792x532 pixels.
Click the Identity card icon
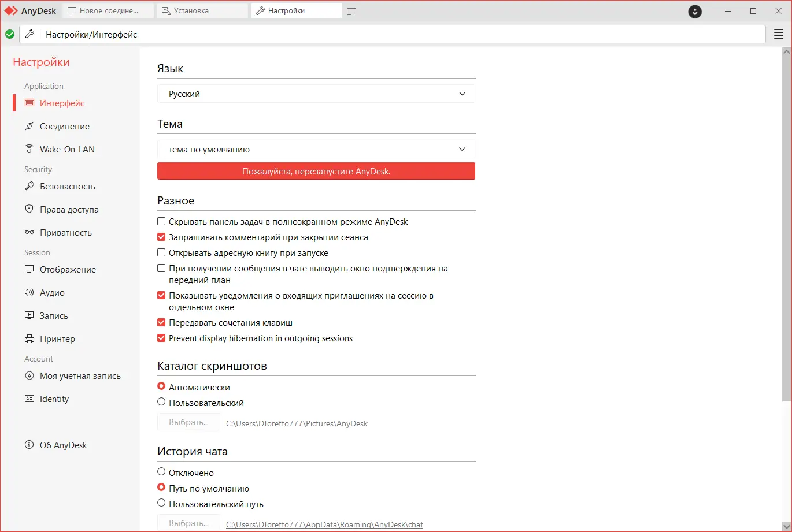coord(29,399)
